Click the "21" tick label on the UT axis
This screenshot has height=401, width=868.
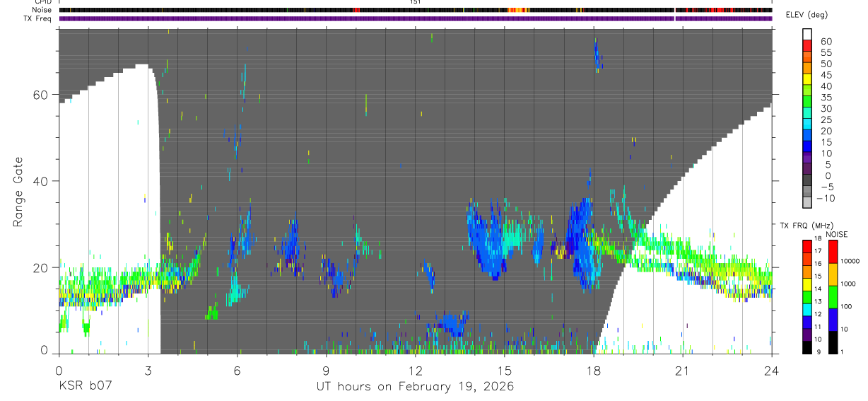682,370
